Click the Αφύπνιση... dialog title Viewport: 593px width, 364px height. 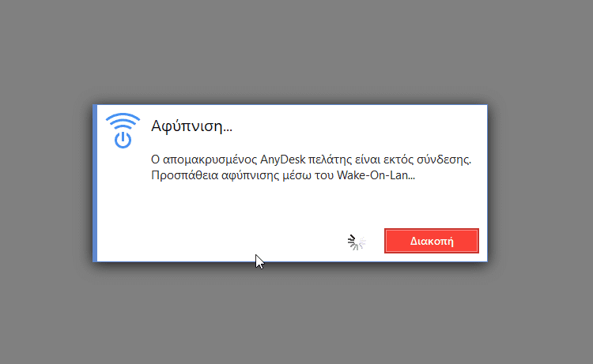click(x=192, y=126)
